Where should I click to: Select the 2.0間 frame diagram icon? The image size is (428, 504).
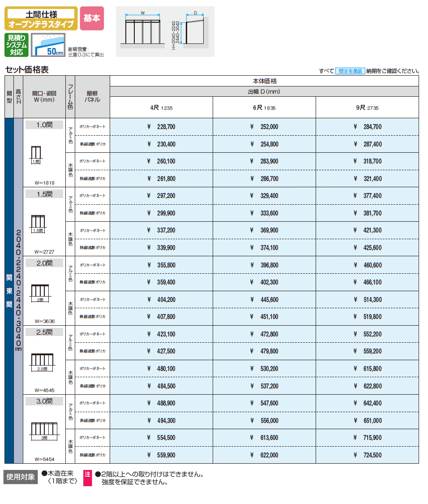point(41,293)
